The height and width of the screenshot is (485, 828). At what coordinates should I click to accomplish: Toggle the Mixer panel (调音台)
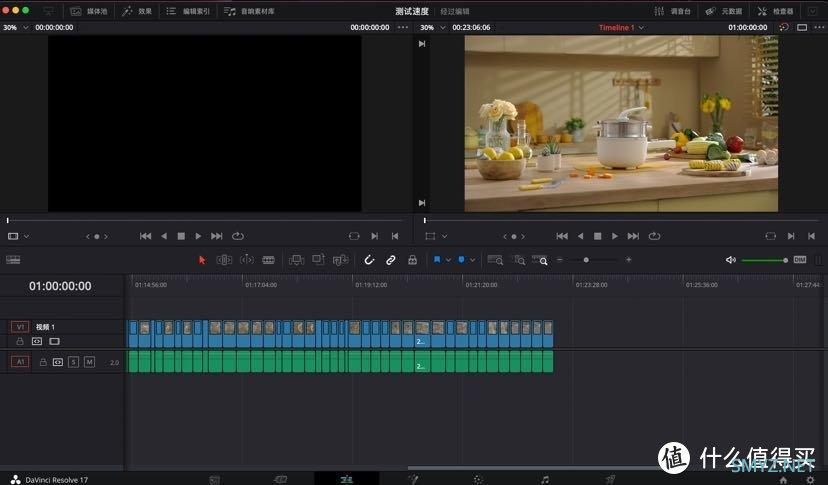tap(672, 11)
